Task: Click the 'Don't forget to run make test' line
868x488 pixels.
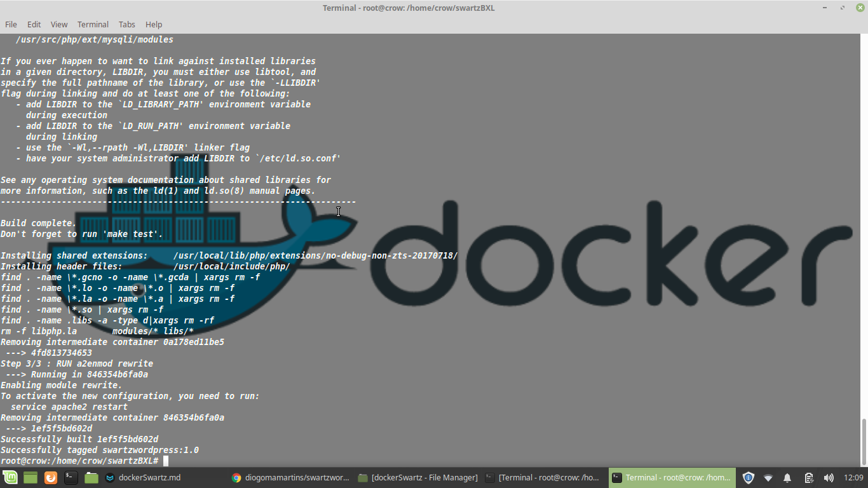Action: [x=82, y=234]
